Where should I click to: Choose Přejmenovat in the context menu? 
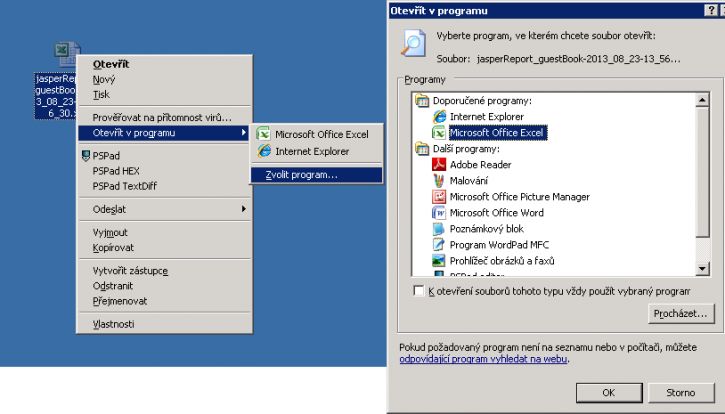click(x=164, y=301)
